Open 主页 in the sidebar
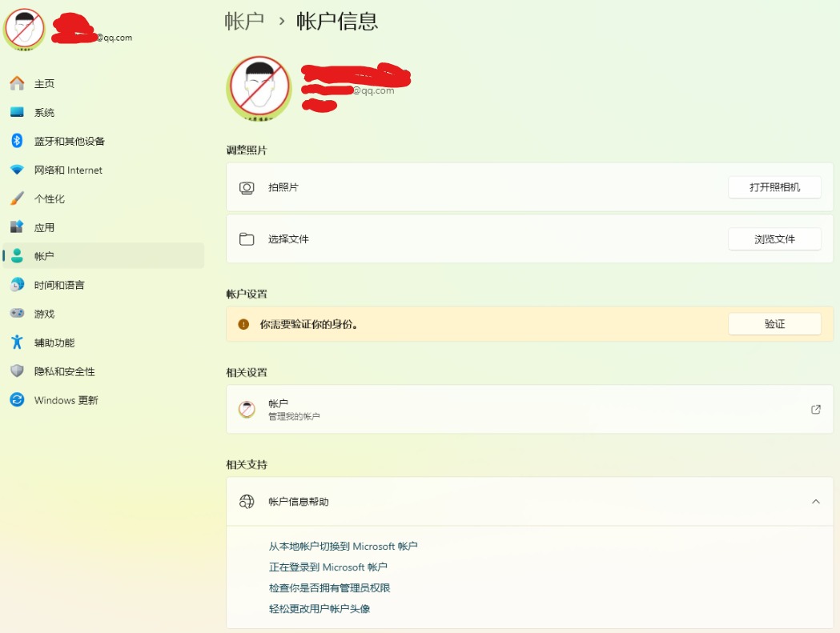 point(103,83)
